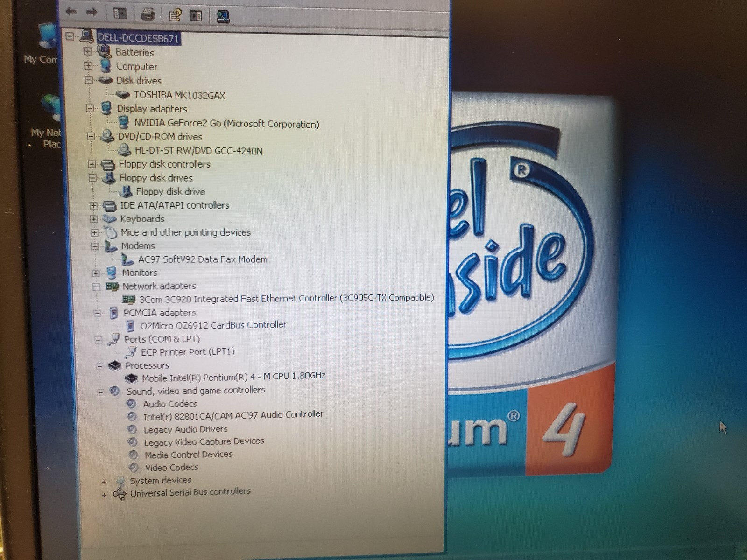
Task: Expand the Monitors category
Action: pyautogui.click(x=96, y=273)
